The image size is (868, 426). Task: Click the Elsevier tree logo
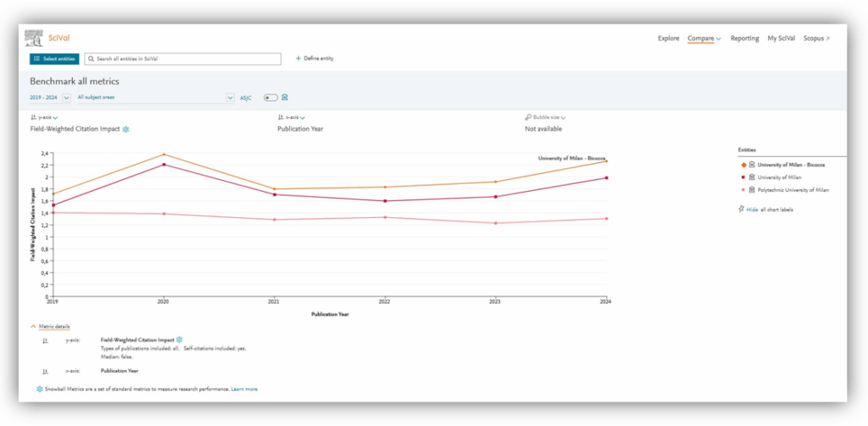[x=34, y=37]
